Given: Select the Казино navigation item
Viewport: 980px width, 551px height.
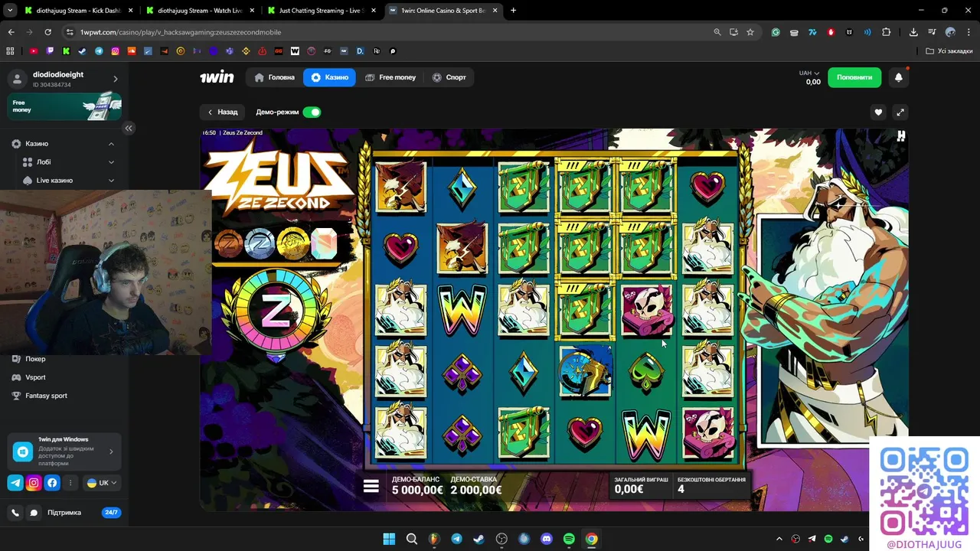Looking at the screenshot, I should tap(329, 77).
